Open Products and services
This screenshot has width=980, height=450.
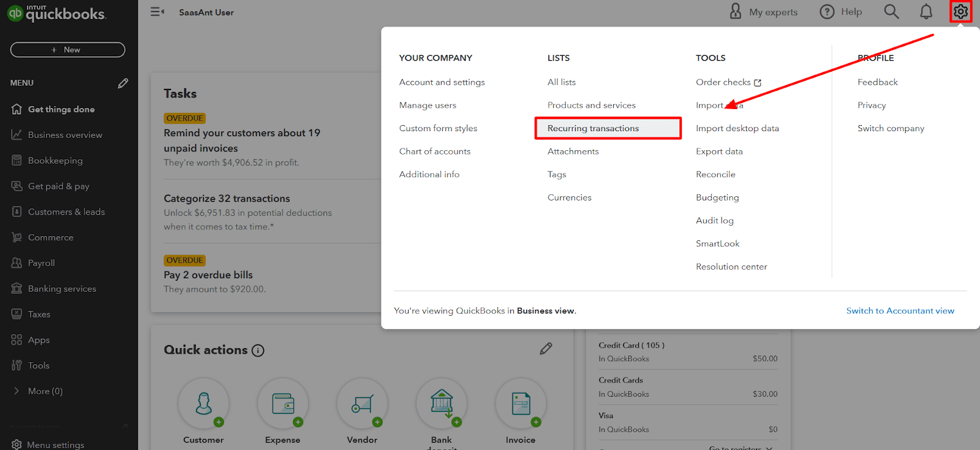592,105
